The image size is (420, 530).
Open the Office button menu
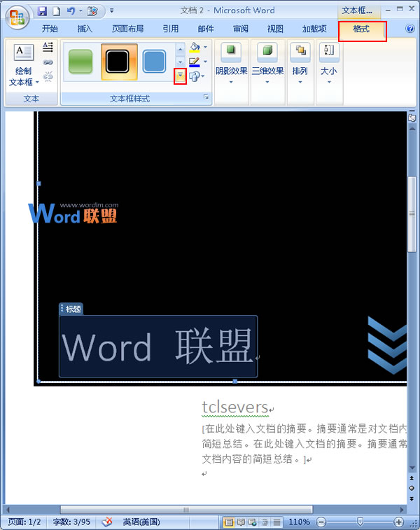pyautogui.click(x=17, y=17)
